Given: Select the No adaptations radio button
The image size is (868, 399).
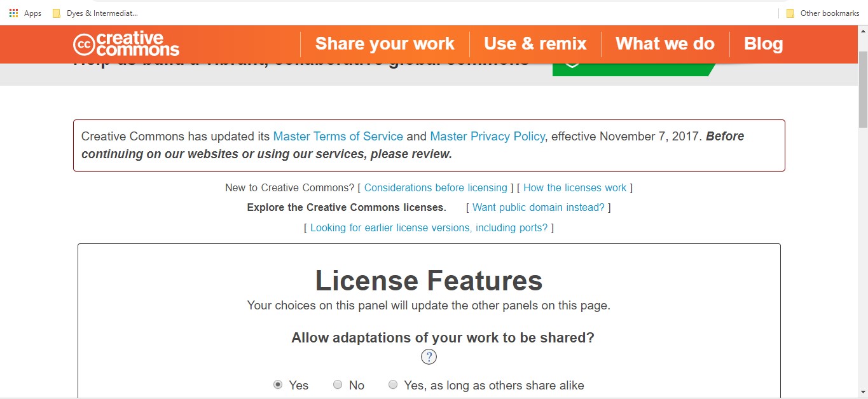Looking at the screenshot, I should coord(338,384).
